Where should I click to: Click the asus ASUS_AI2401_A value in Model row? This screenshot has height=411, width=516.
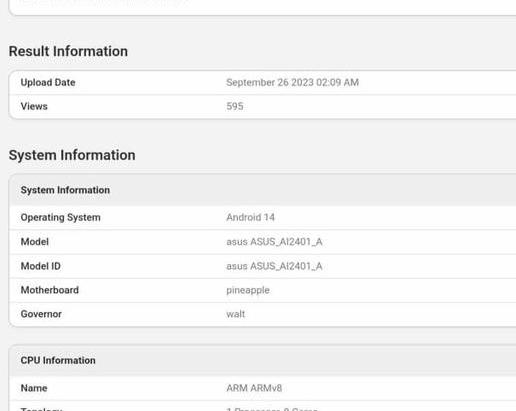click(x=274, y=242)
